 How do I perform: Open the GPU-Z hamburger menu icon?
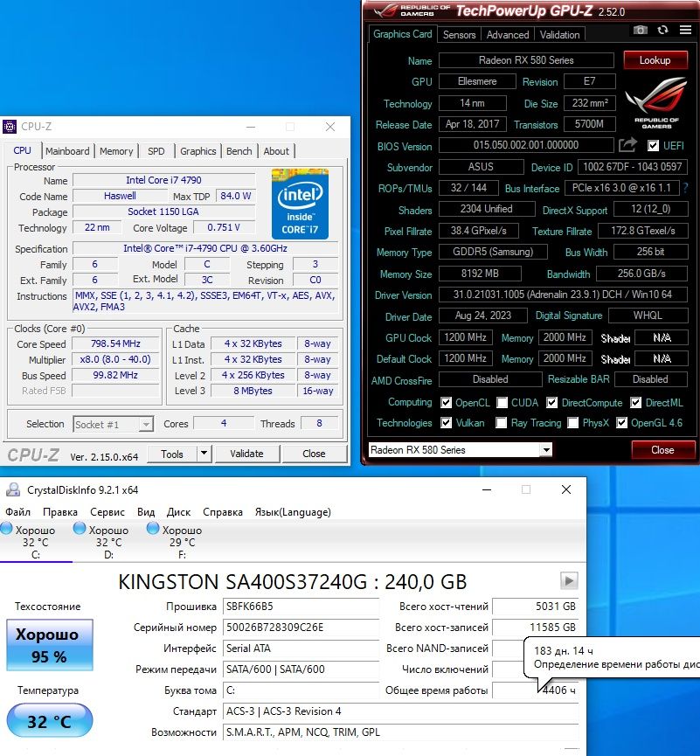point(685,30)
